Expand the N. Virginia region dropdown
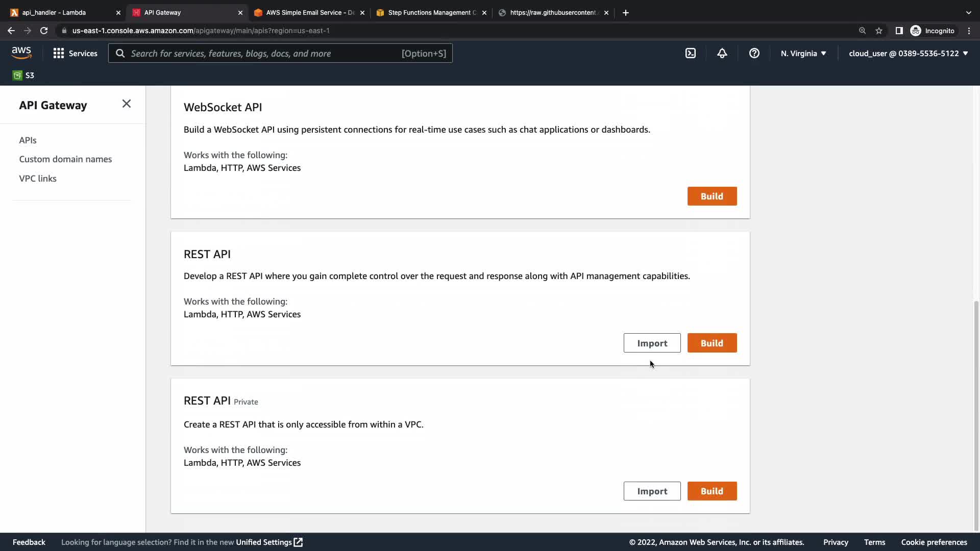The image size is (980, 551). (x=803, y=53)
